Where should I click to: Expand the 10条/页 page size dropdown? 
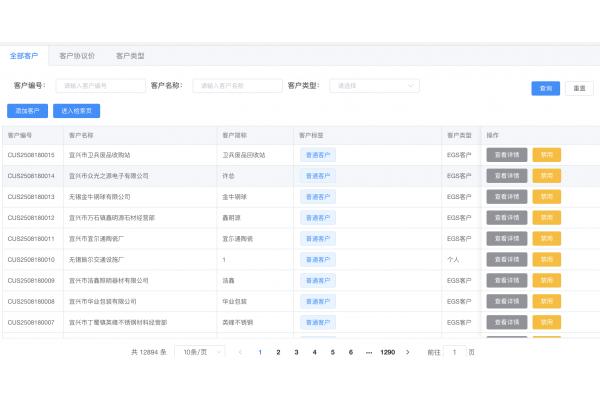198,352
